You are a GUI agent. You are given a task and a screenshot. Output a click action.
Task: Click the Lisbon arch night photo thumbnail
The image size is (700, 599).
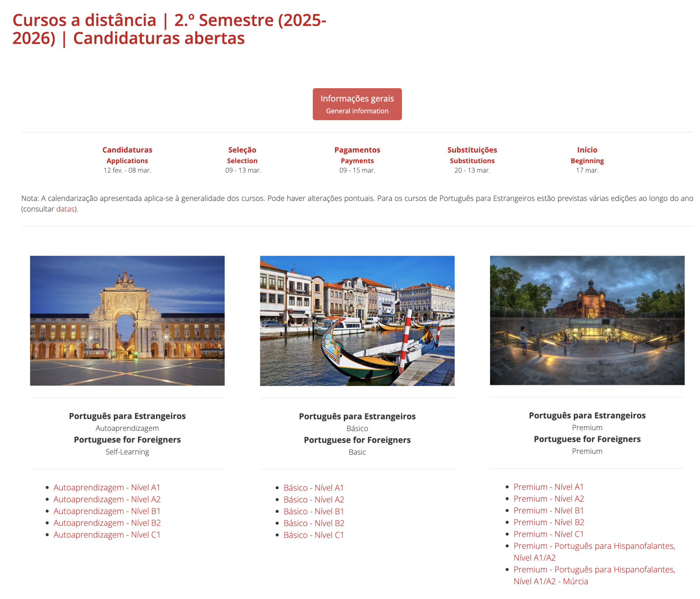point(127,320)
